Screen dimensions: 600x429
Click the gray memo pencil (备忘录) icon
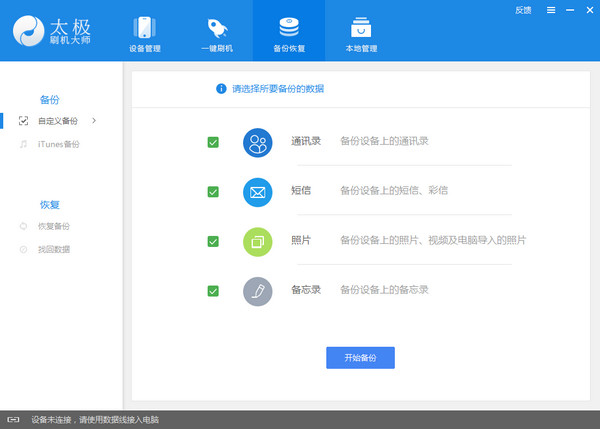pos(258,291)
